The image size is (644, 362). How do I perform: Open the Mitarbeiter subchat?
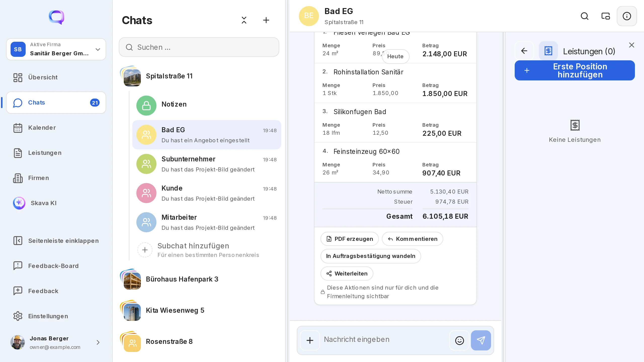click(207, 222)
